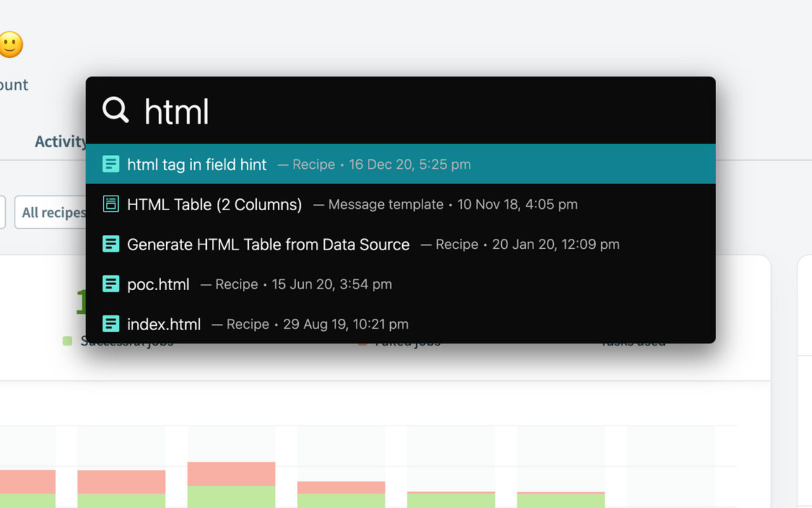The height and width of the screenshot is (508, 812).
Task: Click the message template icon for HTML Table
Action: [x=111, y=204]
